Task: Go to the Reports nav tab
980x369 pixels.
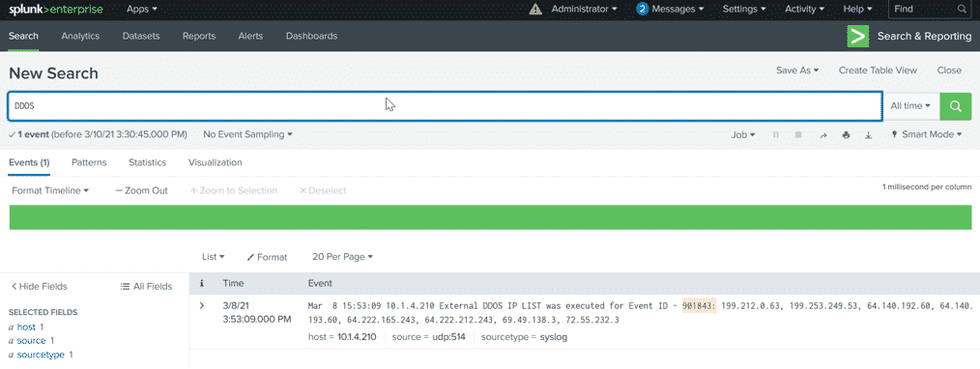Action: coord(199,36)
